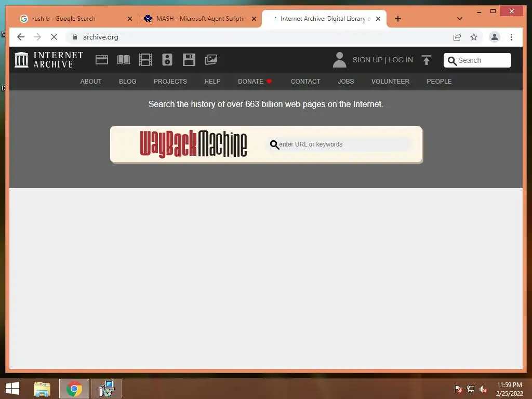Image resolution: width=532 pixels, height=399 pixels.
Task: Open the Chrome three-dot menu
Action: coord(511,37)
